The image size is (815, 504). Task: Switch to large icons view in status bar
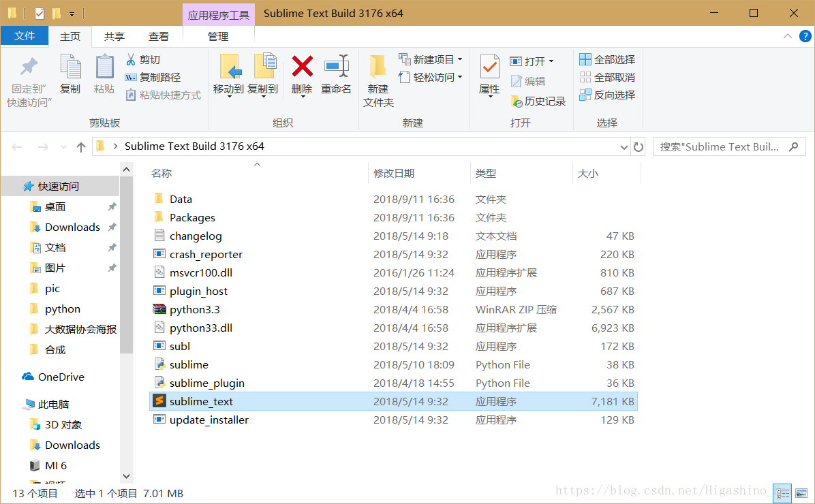pyautogui.click(x=801, y=492)
